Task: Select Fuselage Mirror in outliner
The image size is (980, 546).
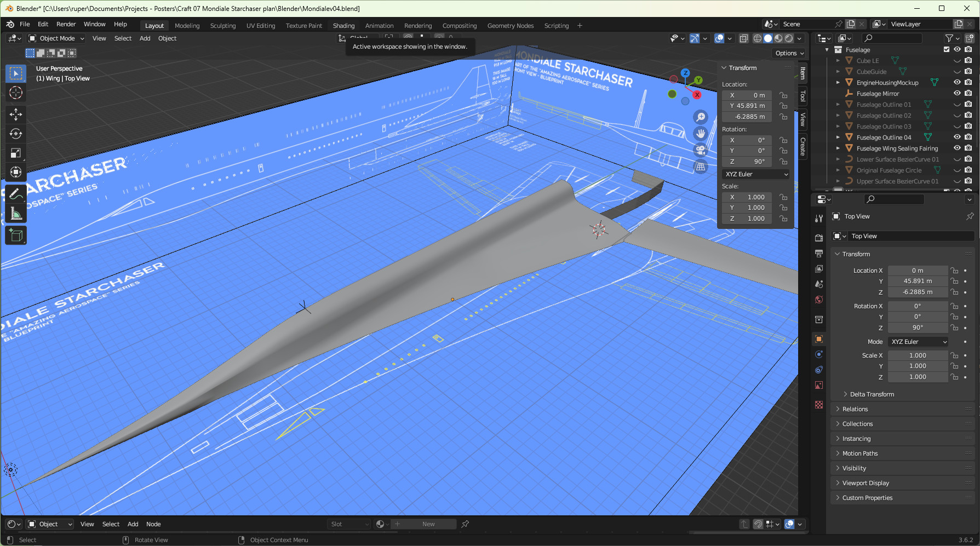Action: (878, 94)
